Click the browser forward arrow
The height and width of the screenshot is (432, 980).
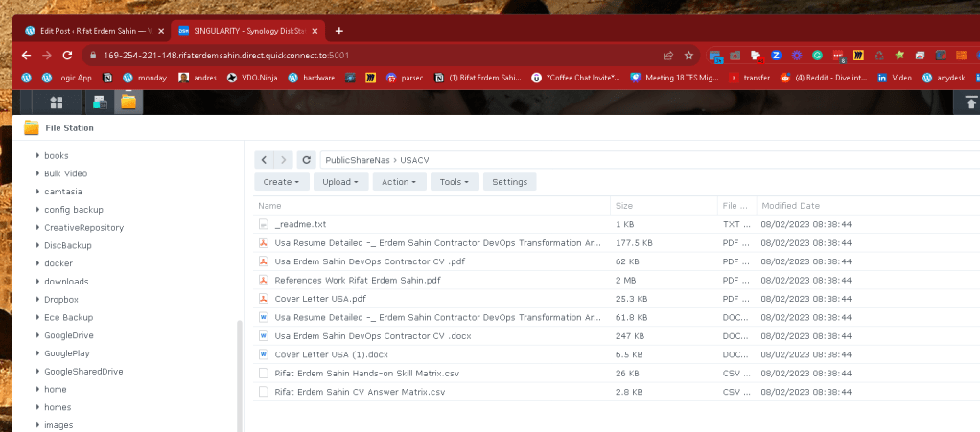pos(47,55)
